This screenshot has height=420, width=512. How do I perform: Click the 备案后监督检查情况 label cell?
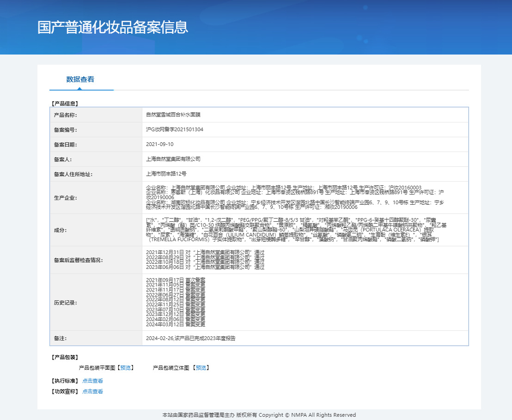[x=96, y=260]
